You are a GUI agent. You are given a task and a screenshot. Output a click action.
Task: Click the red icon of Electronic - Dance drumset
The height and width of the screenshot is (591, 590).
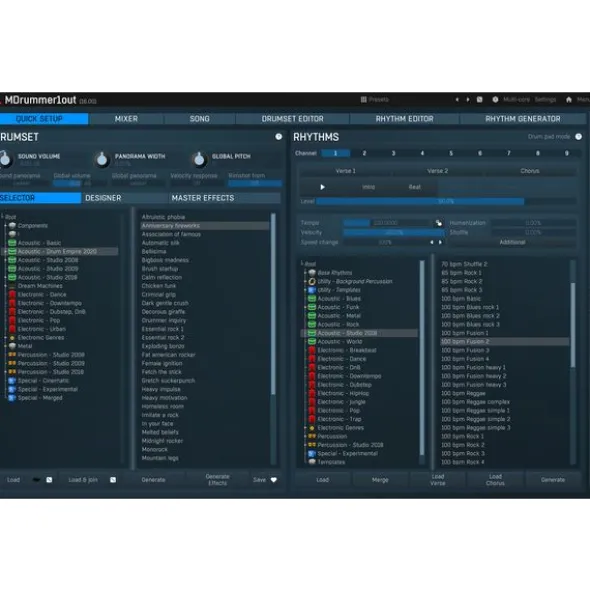pos(12,294)
